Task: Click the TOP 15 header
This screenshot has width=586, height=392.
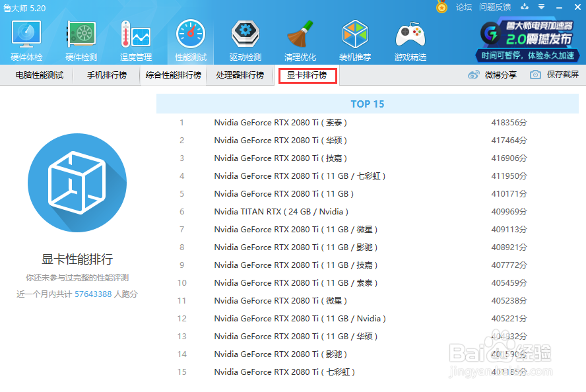Action: point(368,104)
